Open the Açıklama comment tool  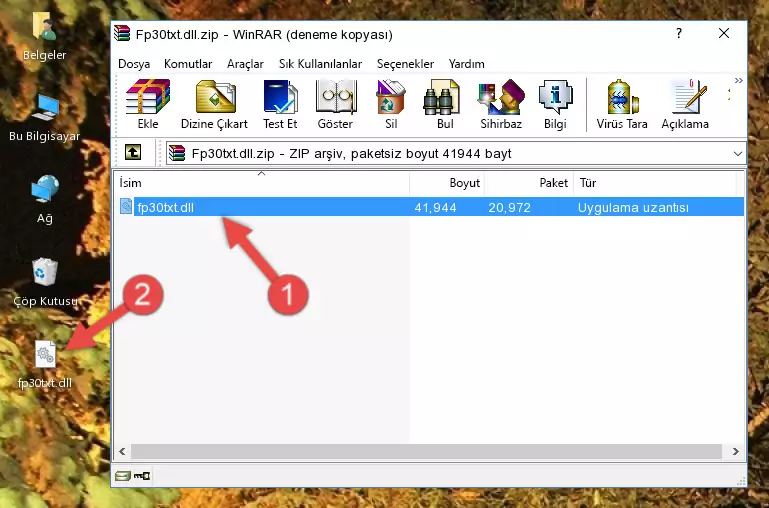point(685,104)
